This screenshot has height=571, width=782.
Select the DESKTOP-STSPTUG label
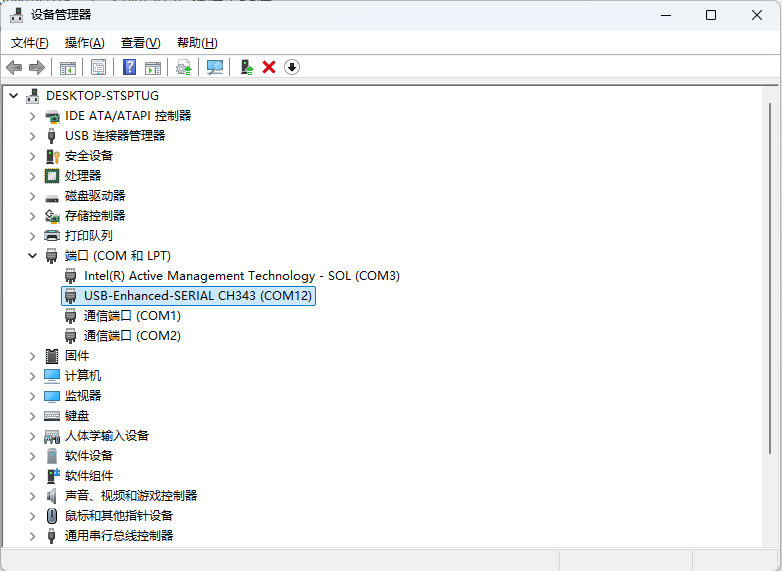click(x=102, y=96)
